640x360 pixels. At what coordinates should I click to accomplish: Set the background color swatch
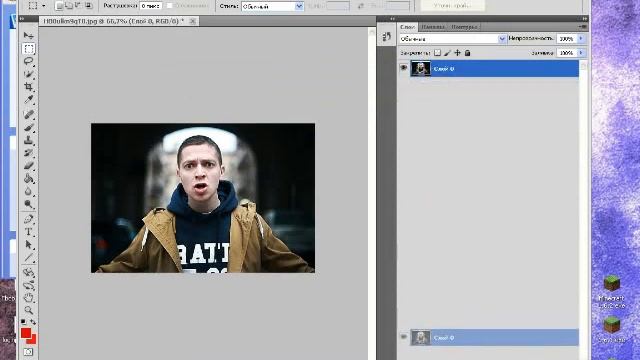(33, 340)
